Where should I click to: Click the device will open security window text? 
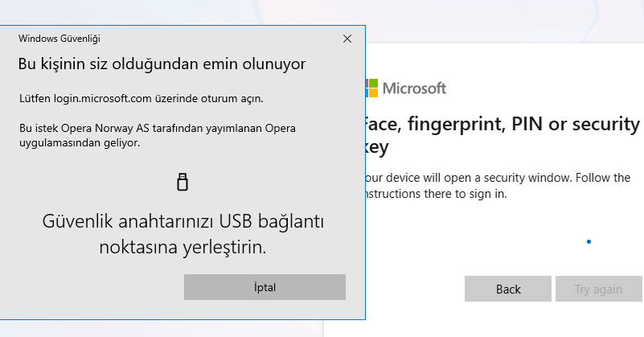coord(498,178)
